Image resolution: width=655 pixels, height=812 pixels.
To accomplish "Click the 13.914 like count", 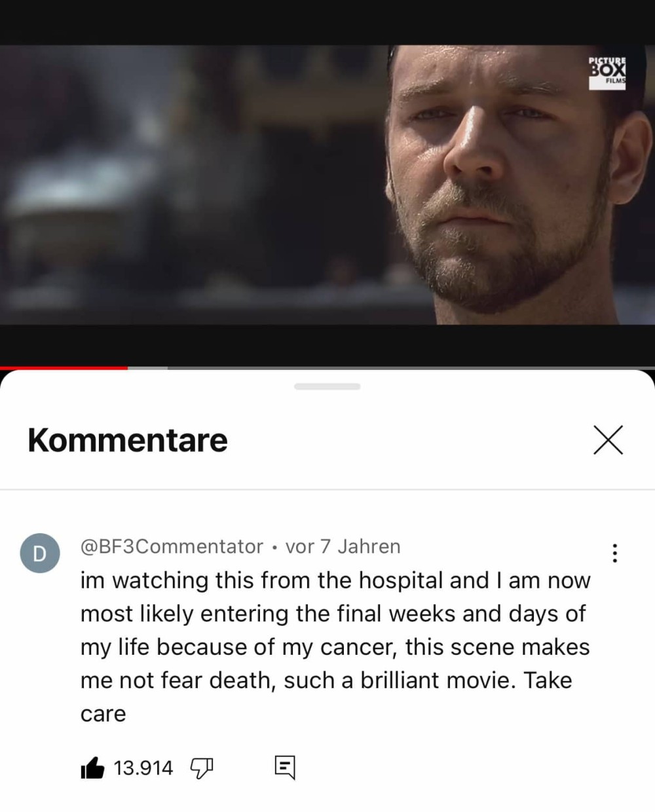I will coord(143,767).
